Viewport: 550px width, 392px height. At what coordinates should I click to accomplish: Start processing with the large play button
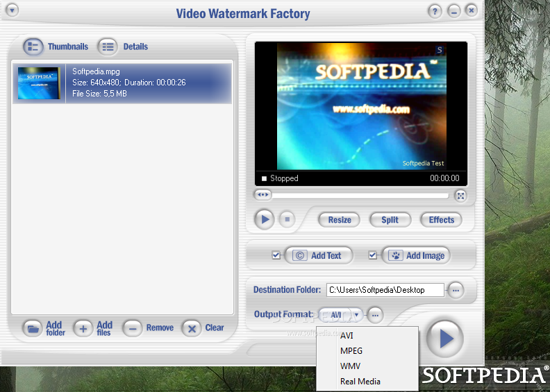tap(445, 339)
